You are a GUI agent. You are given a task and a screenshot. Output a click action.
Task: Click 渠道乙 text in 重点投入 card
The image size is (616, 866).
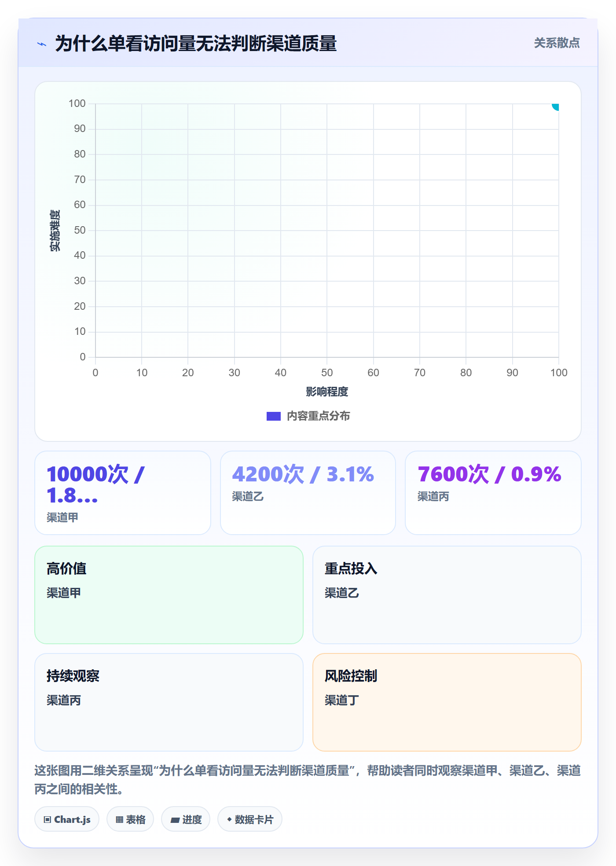click(342, 593)
